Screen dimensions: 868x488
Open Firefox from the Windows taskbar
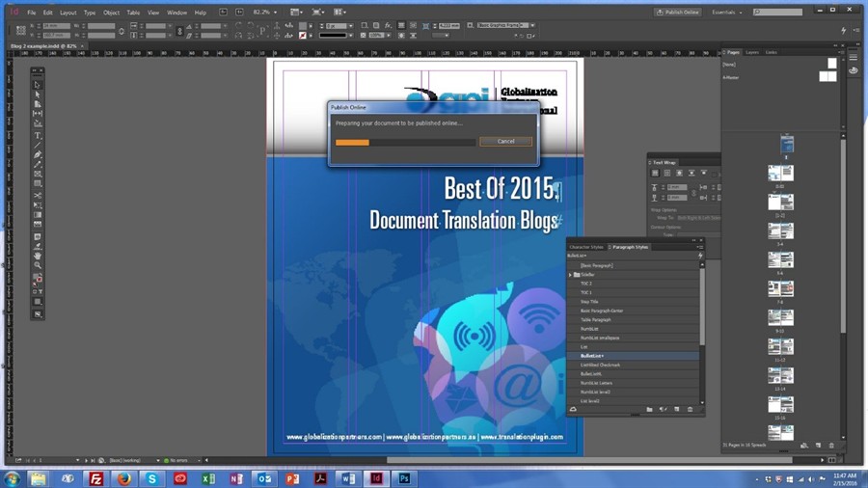[x=124, y=478]
